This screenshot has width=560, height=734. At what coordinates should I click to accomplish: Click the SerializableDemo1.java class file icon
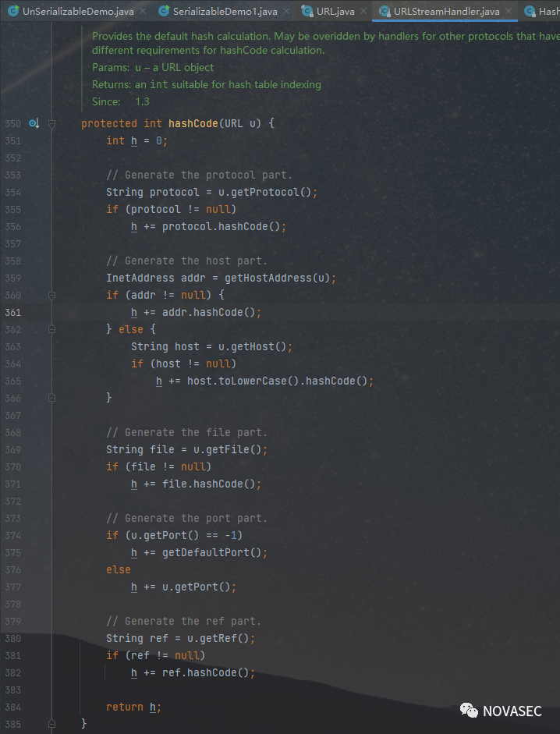[164, 11]
